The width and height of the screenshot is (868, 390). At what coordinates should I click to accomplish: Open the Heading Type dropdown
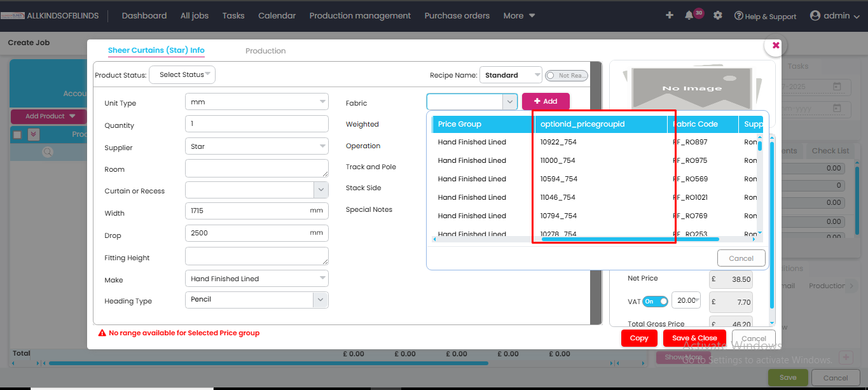[x=320, y=300]
